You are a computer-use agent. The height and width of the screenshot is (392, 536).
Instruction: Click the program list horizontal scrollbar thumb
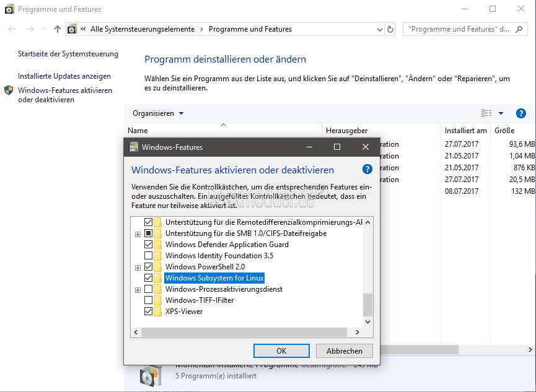(x=419, y=350)
